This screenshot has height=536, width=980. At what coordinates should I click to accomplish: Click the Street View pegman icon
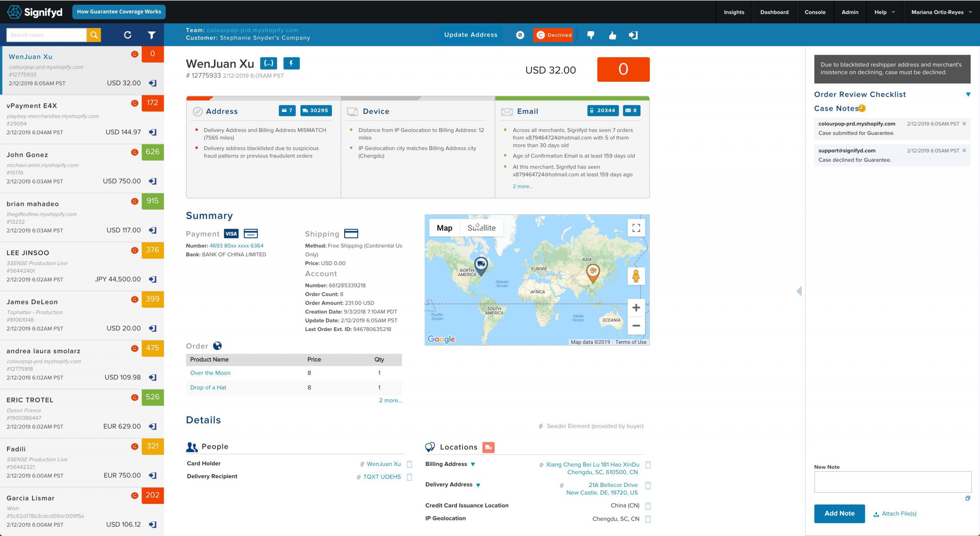(636, 276)
